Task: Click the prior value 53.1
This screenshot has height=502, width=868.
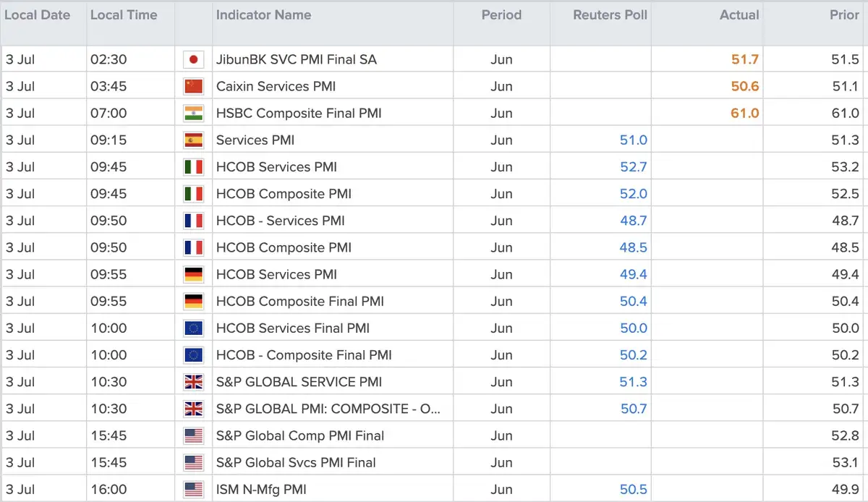Action: pyautogui.click(x=846, y=462)
